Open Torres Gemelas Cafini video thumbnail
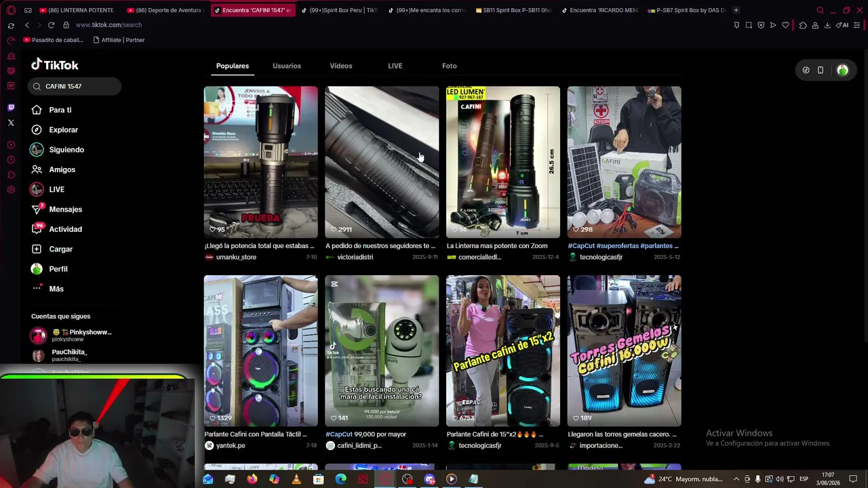This screenshot has width=868, height=488. point(625,350)
